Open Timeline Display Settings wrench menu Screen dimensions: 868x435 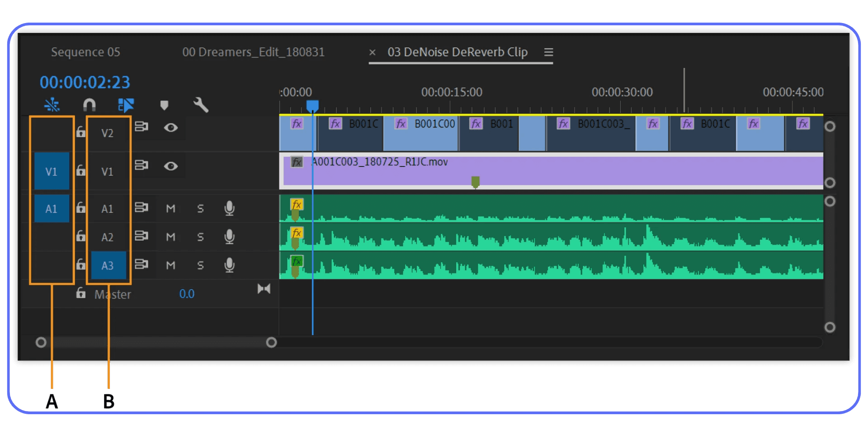click(200, 105)
